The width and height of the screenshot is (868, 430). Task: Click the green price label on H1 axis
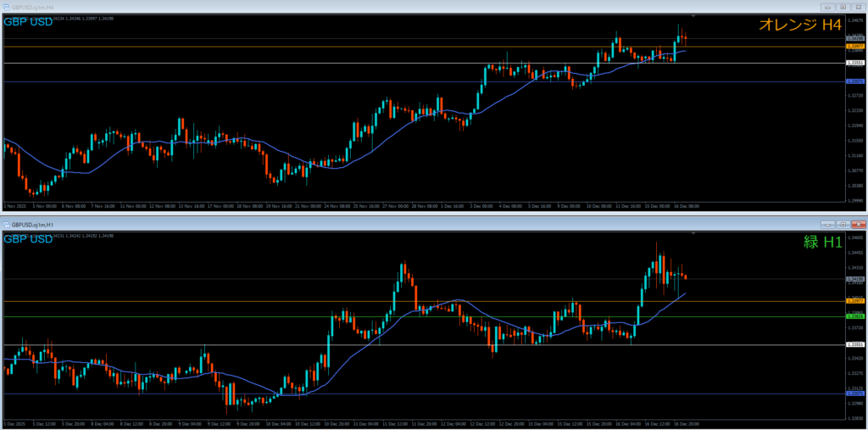(x=854, y=316)
